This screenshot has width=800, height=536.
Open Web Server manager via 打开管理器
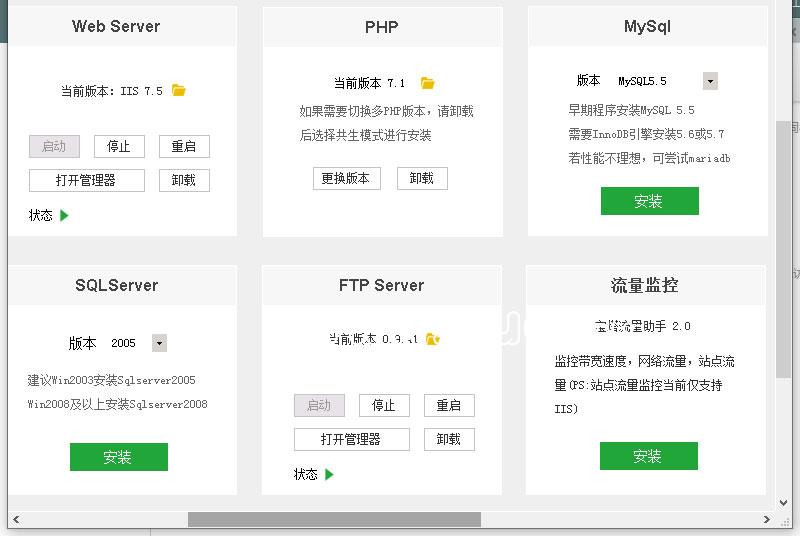point(86,180)
